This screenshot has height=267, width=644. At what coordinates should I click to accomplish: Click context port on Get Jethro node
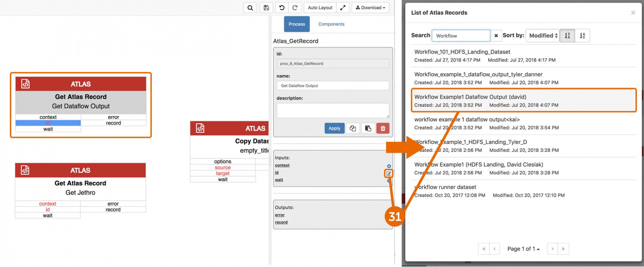click(x=48, y=204)
